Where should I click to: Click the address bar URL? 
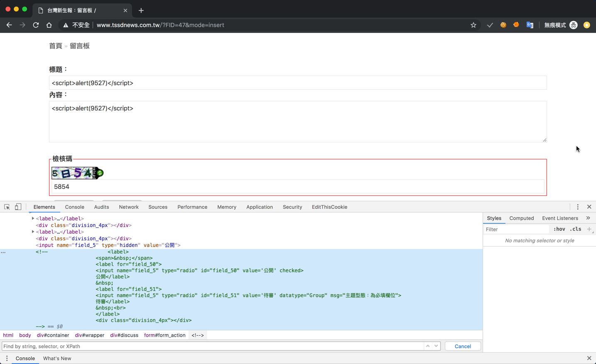[x=160, y=25]
